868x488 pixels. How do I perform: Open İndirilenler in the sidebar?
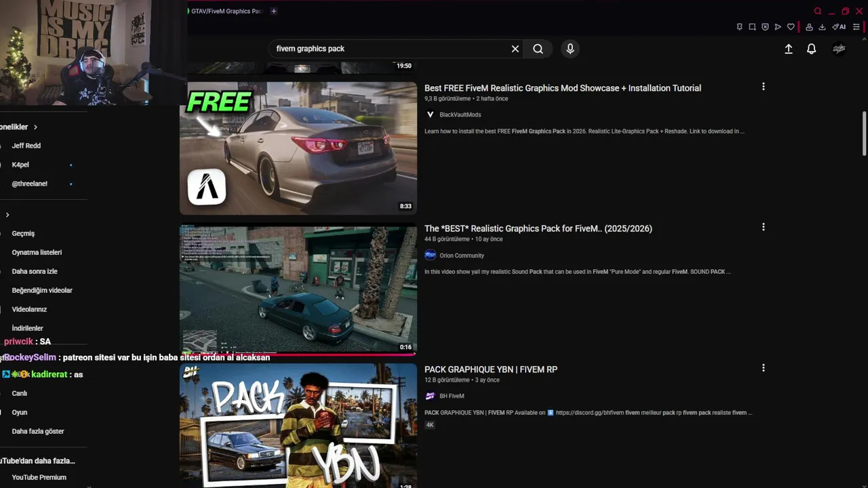[x=27, y=328]
